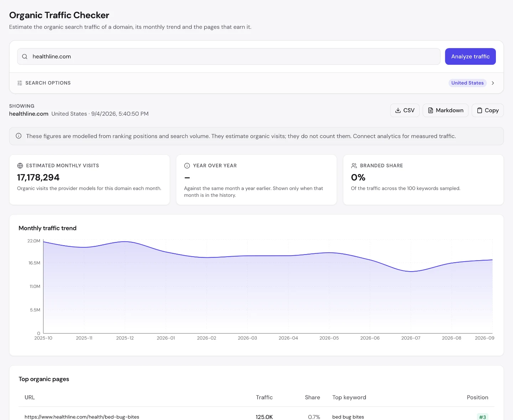Image resolution: width=513 pixels, height=420 pixels.
Task: Click the search magnifier icon in domain field
Action: pyautogui.click(x=25, y=57)
